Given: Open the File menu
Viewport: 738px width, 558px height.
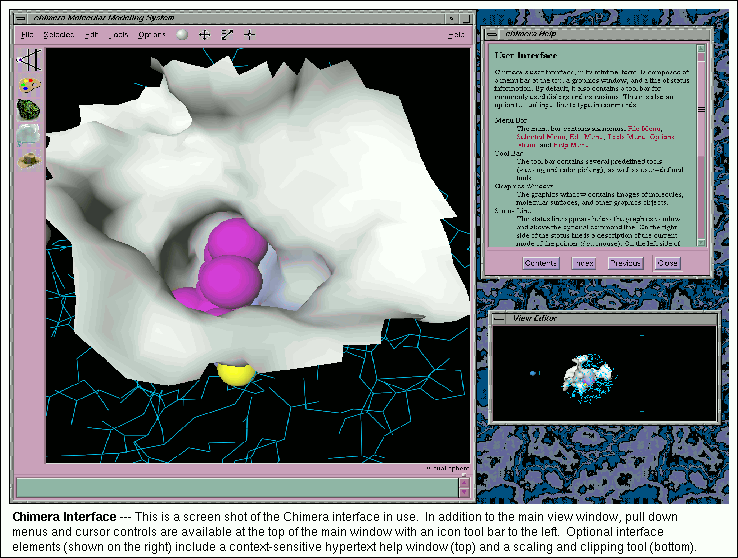Looking at the screenshot, I should [x=29, y=35].
